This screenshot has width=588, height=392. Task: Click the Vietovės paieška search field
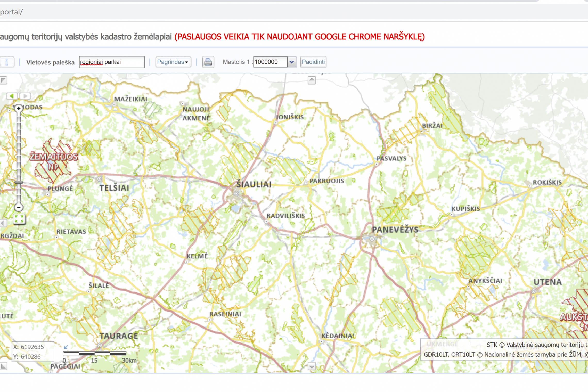[112, 62]
